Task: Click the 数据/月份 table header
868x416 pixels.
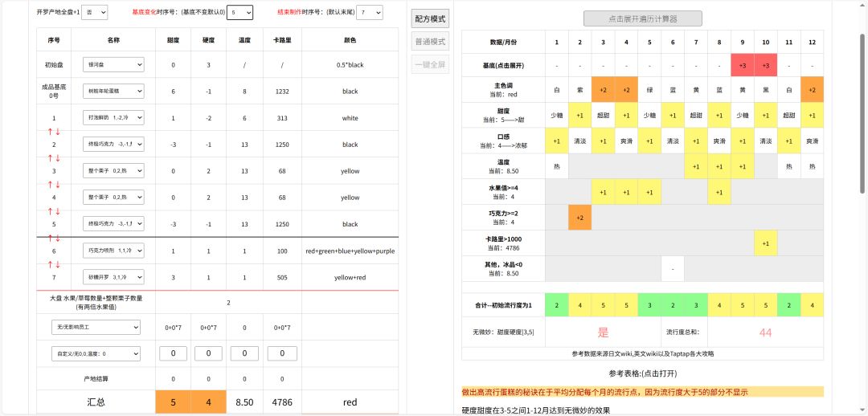Action: point(503,42)
